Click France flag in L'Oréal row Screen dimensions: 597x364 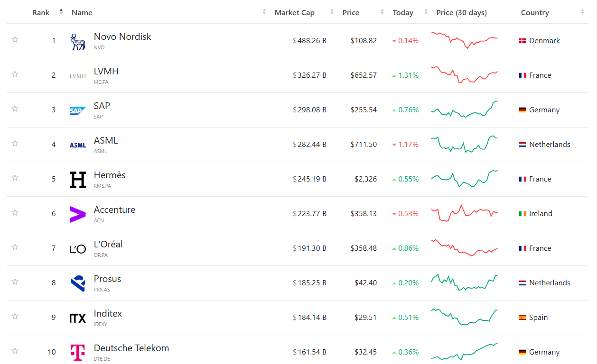523,248
